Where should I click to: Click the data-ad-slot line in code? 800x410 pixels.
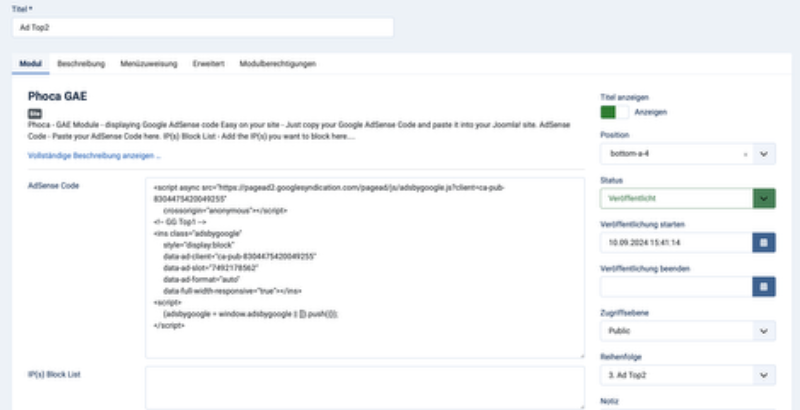211,268
